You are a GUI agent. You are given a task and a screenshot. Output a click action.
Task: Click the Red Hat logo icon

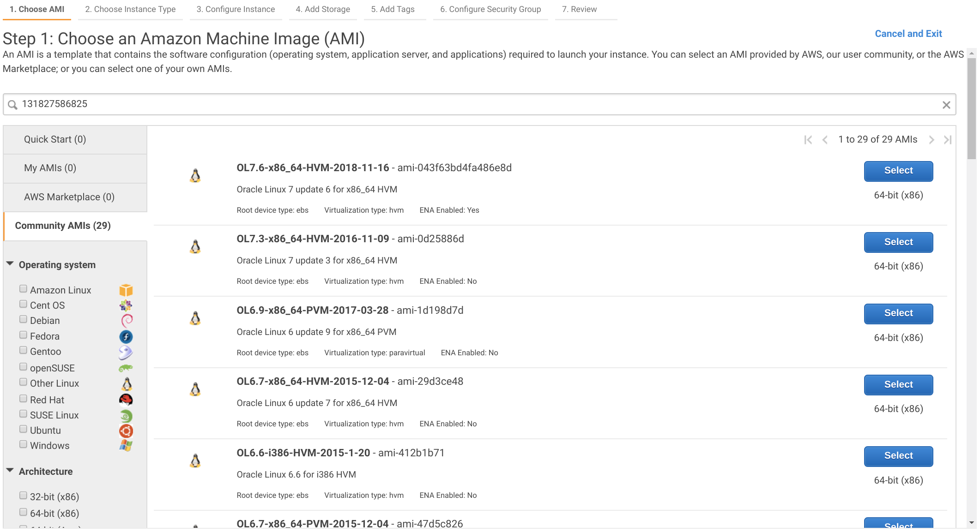[126, 400]
